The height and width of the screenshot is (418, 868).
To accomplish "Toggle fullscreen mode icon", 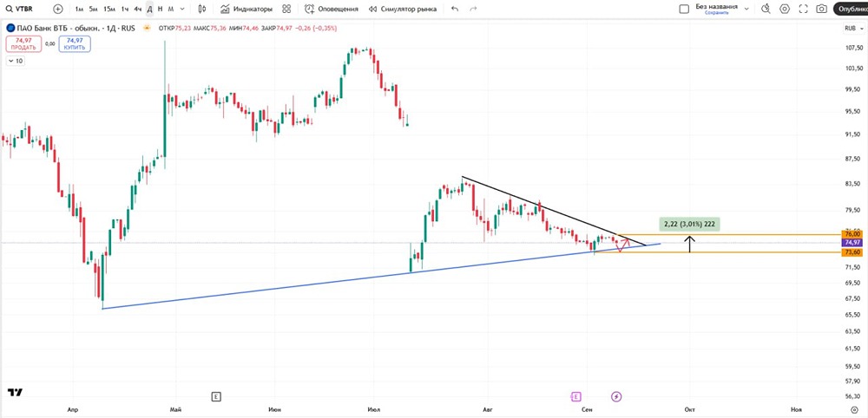I will 803,9.
